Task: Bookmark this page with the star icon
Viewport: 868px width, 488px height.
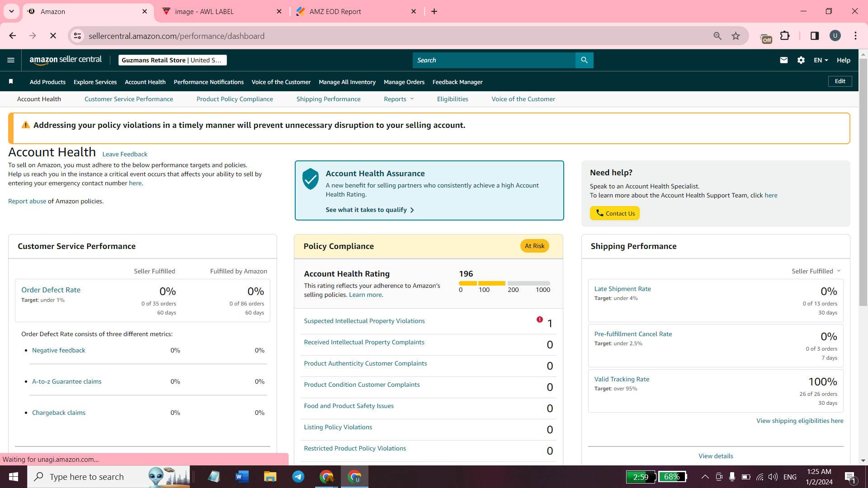Action: (736, 36)
